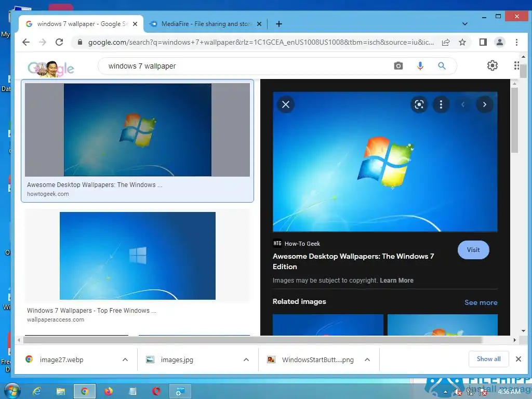The height and width of the screenshot is (399, 532).
Task: Open the first related image thumbnail
Action: click(328, 325)
